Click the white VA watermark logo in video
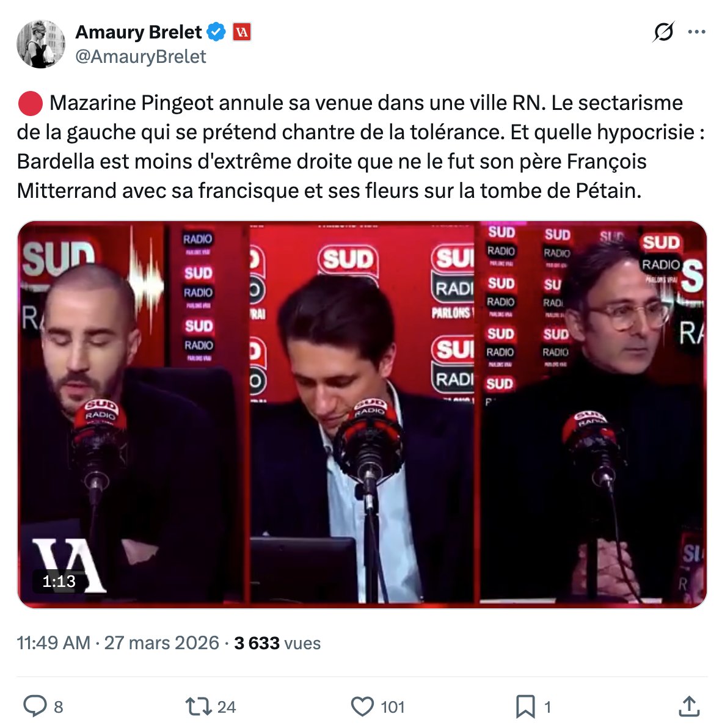 70,565
